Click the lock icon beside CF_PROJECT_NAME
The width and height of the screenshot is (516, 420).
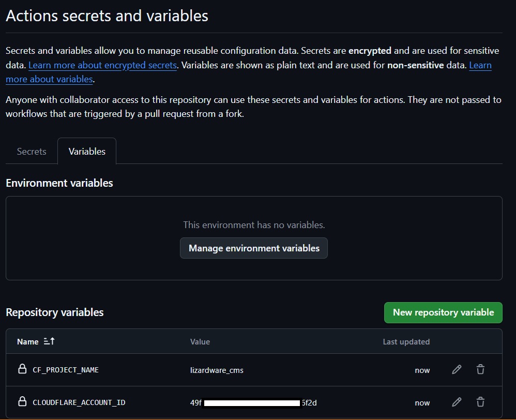(21, 369)
